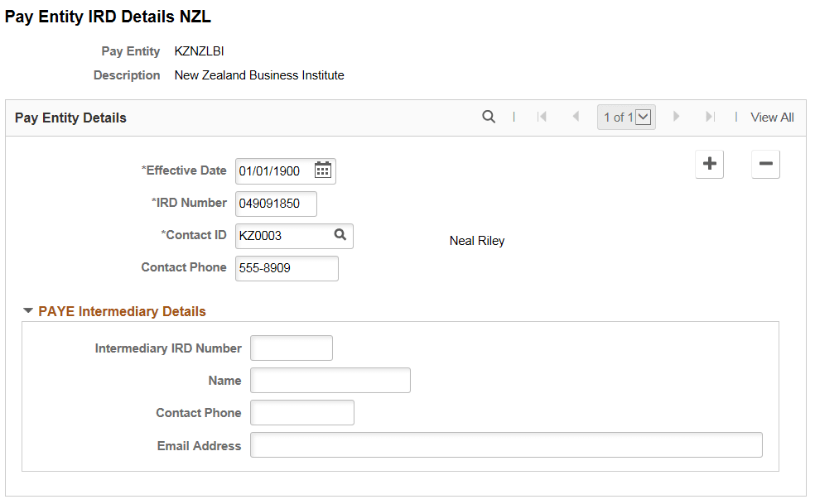815x504 pixels.
Task: Click the Email Address input box
Action: click(505, 444)
